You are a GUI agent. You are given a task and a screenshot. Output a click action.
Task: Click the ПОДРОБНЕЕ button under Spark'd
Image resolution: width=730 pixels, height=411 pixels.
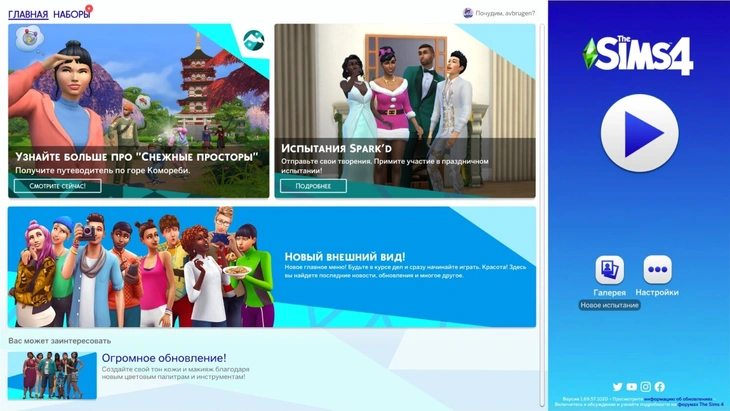(x=313, y=186)
